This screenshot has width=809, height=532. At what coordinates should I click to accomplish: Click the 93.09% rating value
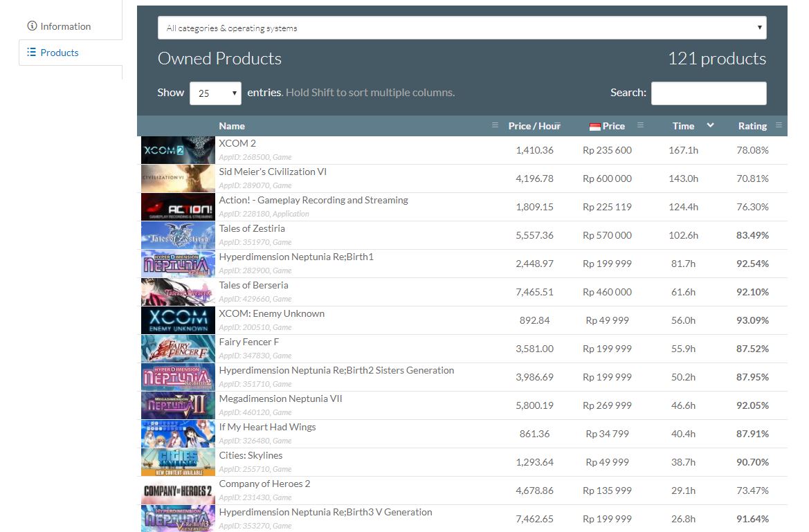coord(752,320)
